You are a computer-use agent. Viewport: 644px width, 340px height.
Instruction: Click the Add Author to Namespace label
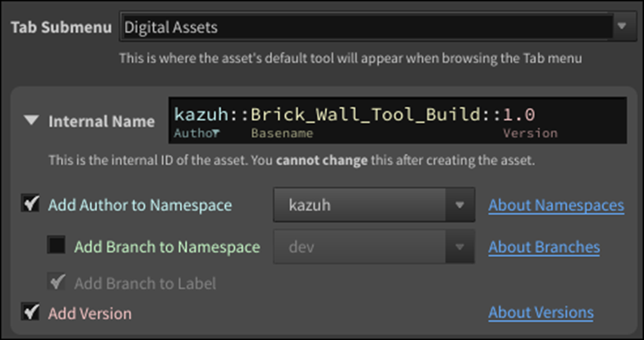pyautogui.click(x=140, y=205)
